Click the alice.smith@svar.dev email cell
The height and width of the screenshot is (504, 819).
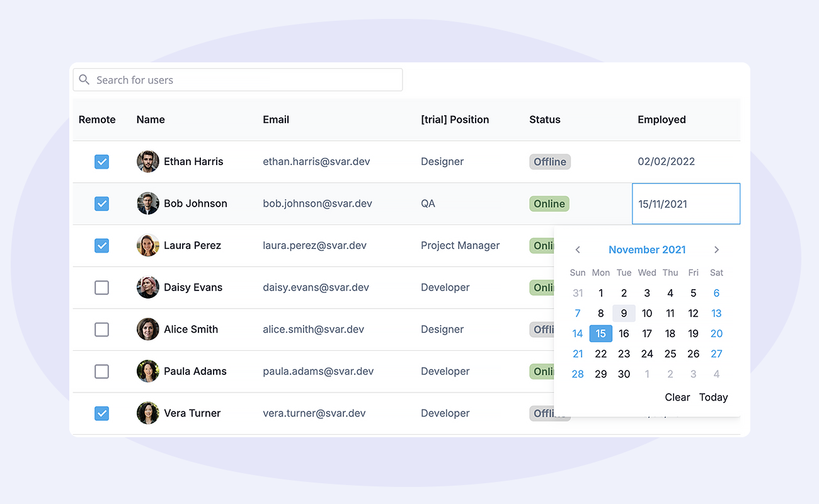point(314,329)
